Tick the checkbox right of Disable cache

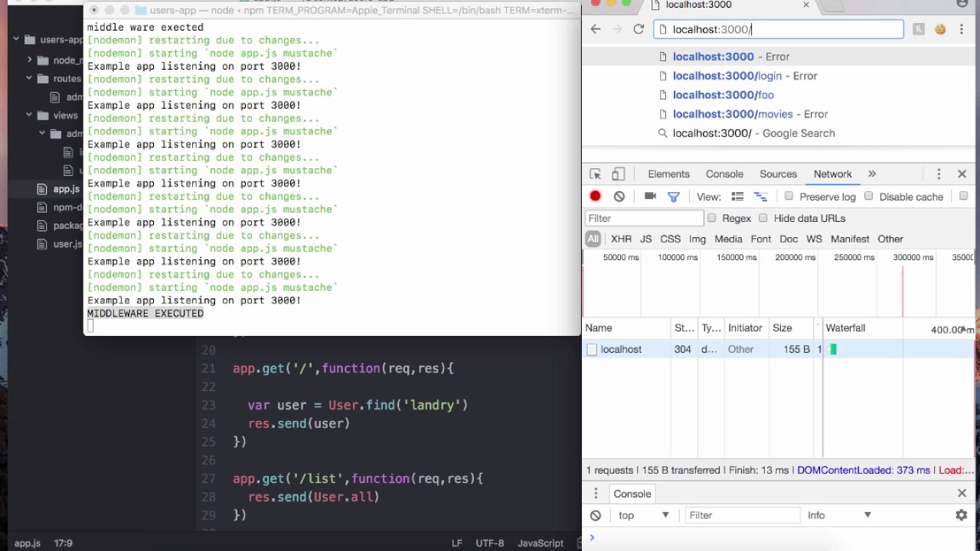click(964, 196)
